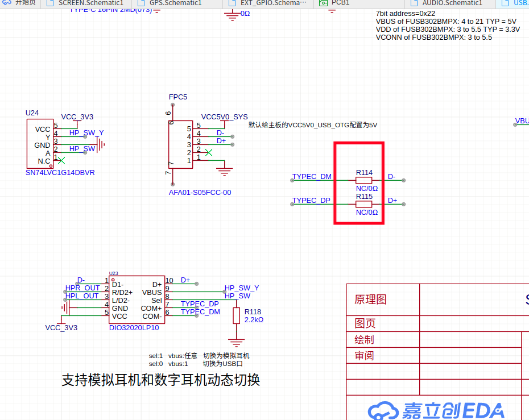Select the U24 SN74LVC1G14DBVR component body
This screenshot has height=420, width=529.
point(40,144)
